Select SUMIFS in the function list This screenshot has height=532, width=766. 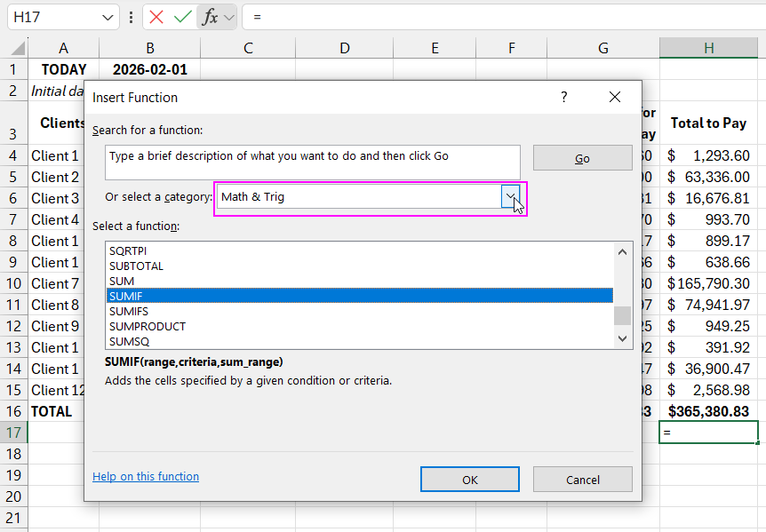coord(129,312)
